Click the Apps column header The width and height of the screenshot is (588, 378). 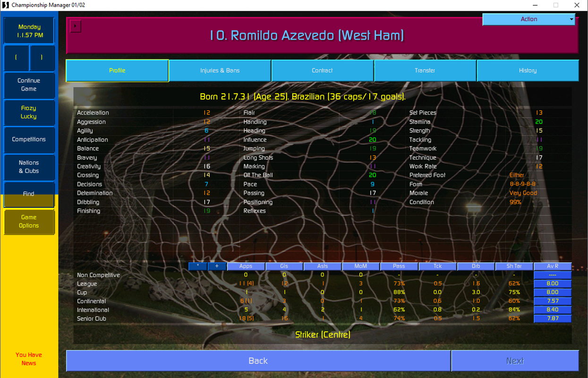(246, 266)
